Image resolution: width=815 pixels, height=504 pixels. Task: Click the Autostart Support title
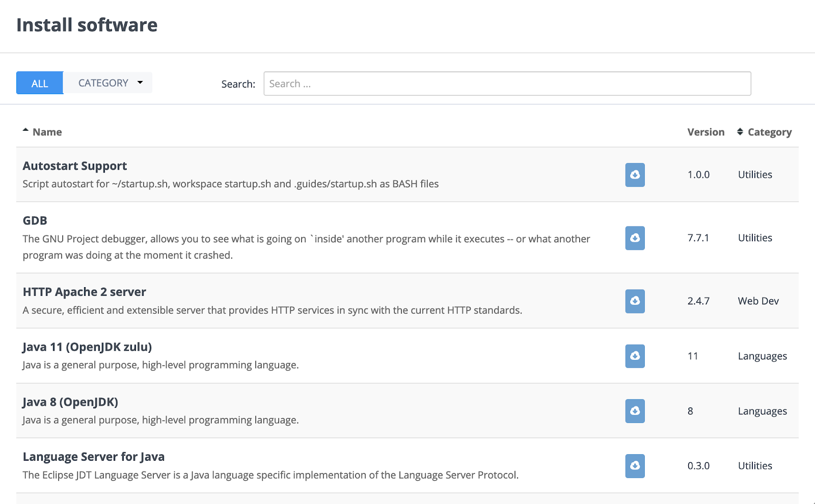[x=74, y=165]
